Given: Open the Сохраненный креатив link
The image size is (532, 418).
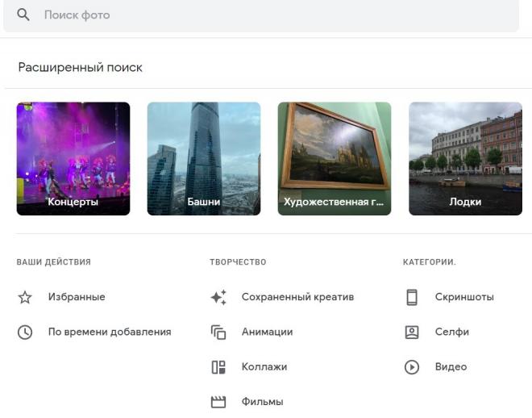Looking at the screenshot, I should tap(298, 297).
